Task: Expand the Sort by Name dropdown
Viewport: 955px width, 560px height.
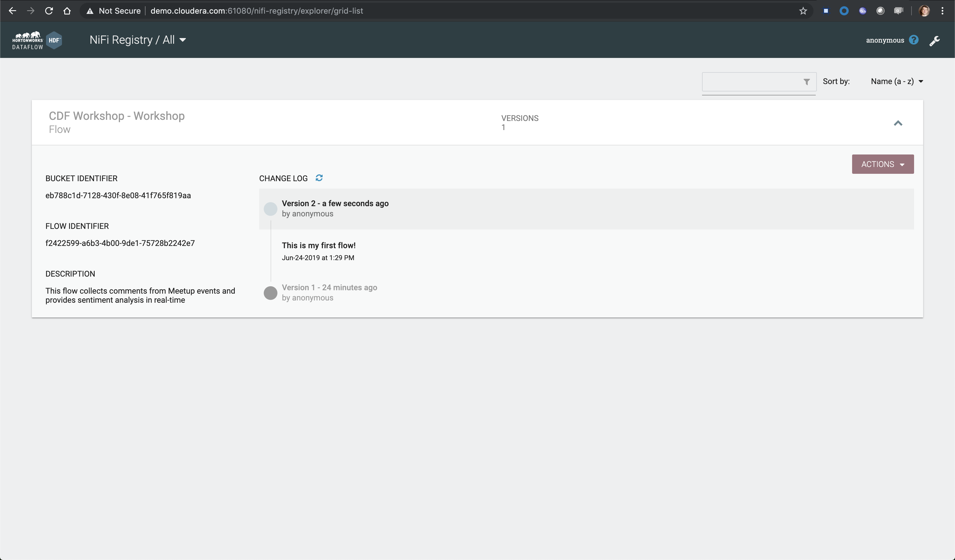Action: (x=897, y=81)
